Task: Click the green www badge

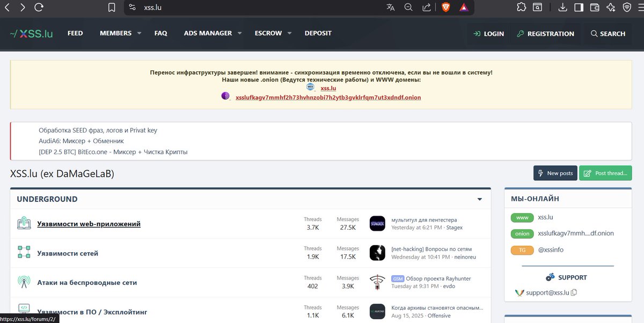Action: tap(522, 217)
